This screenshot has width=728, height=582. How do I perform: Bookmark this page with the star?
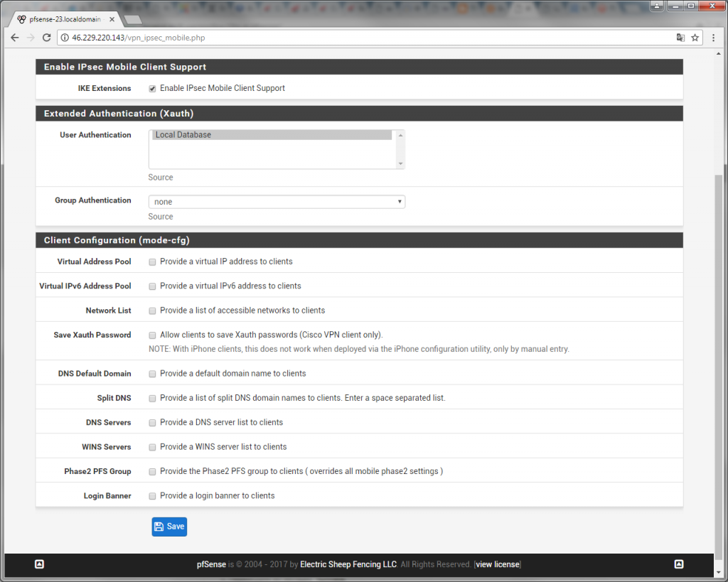pos(695,38)
